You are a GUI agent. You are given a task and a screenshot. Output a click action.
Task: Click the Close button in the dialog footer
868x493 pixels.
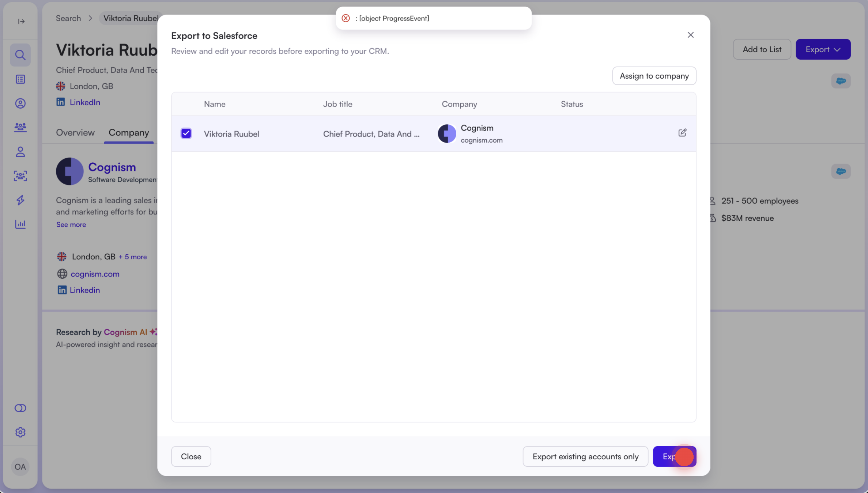(x=191, y=456)
